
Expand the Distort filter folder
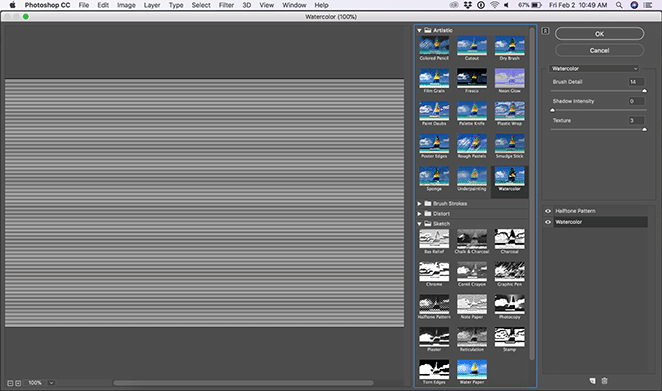coord(419,214)
